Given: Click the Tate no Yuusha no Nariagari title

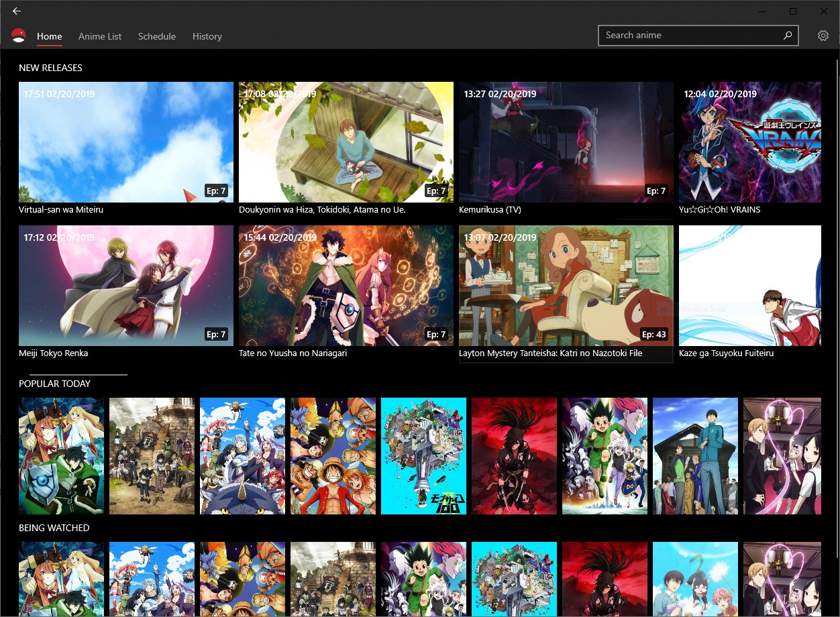Looking at the screenshot, I should coord(293,353).
